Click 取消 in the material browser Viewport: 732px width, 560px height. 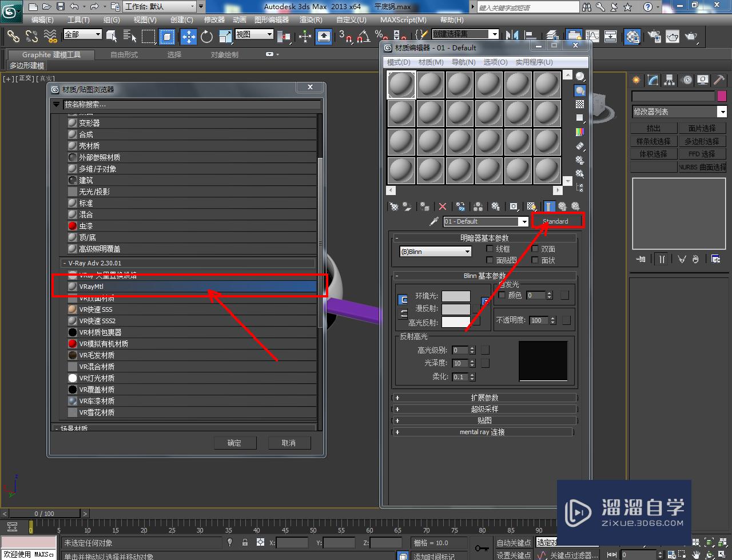(x=289, y=443)
